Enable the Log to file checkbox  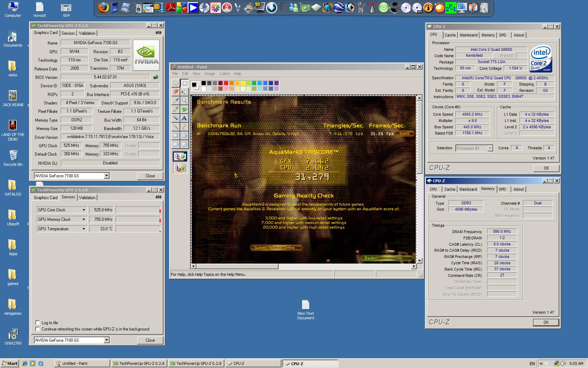pyautogui.click(x=37, y=322)
